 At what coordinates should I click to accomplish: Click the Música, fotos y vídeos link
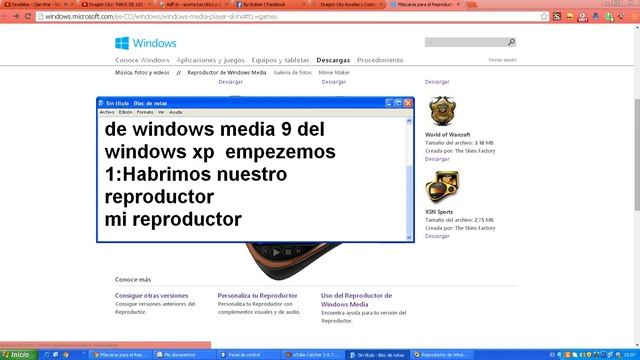(142, 73)
